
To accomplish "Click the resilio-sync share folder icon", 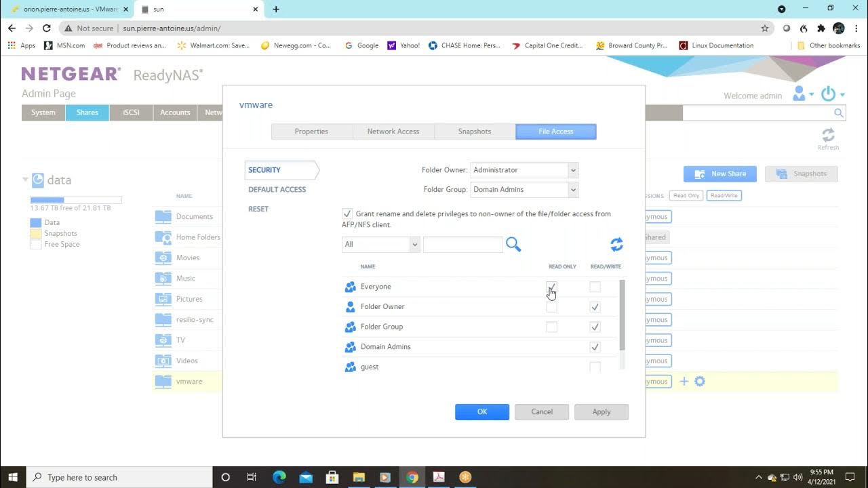I will tap(163, 319).
